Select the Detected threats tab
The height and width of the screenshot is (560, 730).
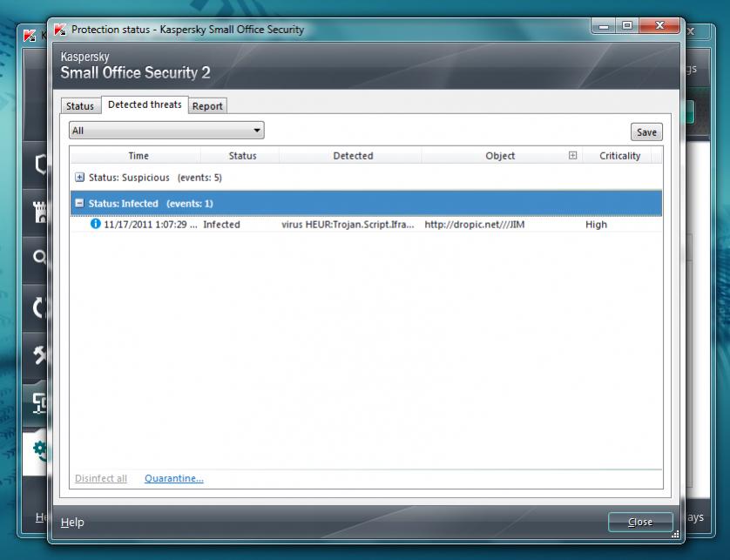(x=145, y=105)
